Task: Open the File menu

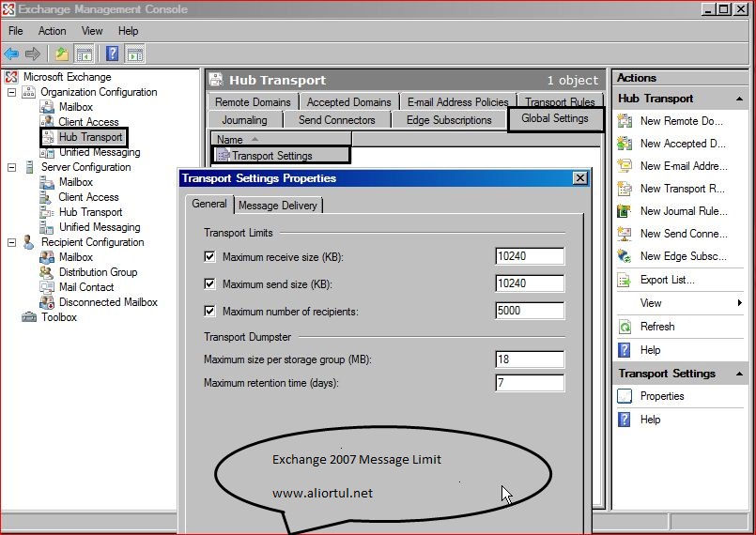Action: pos(15,31)
